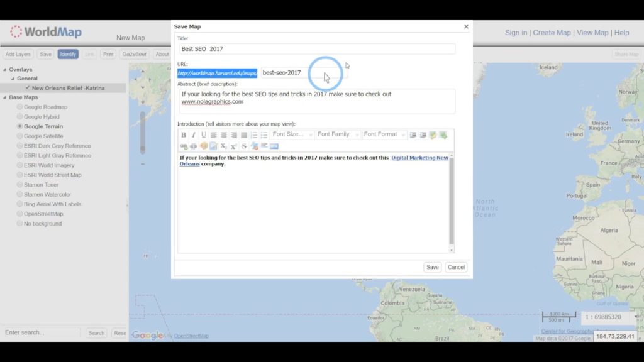The image size is (644, 362).
Task: Click the add link icon
Action: click(x=184, y=146)
